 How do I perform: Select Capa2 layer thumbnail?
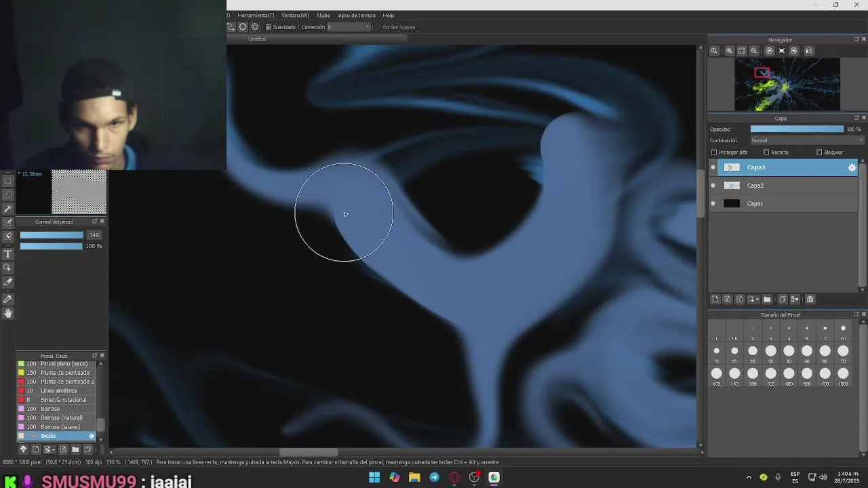click(x=732, y=186)
